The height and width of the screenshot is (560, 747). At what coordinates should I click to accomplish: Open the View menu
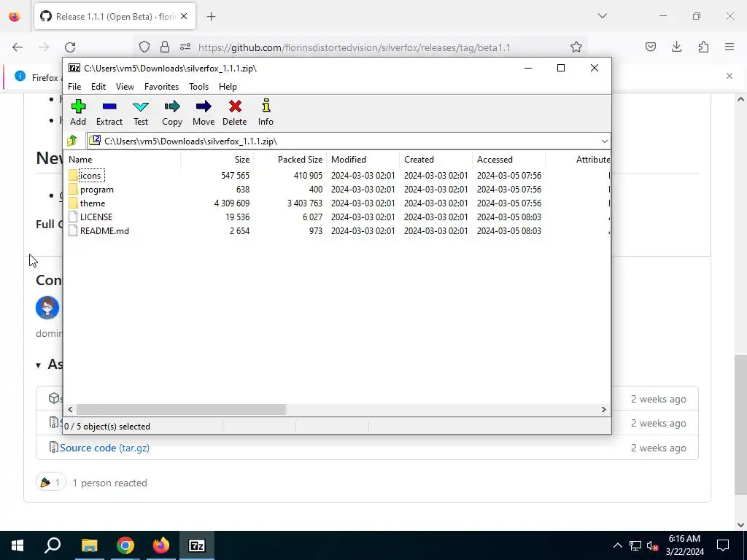(125, 87)
